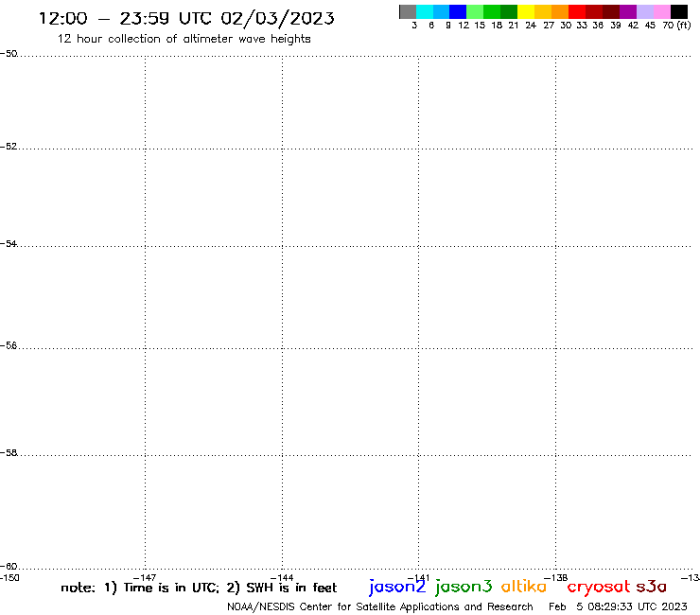The height and width of the screenshot is (615, 700).
Task: Click the subtitle '12 hour collection of altimeter wave heights'
Action: [x=184, y=39]
